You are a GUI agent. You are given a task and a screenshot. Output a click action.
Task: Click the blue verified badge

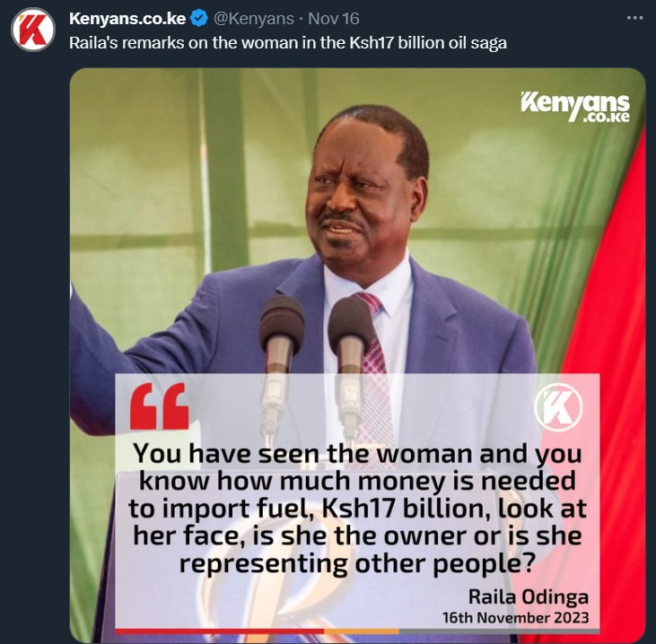[198, 19]
